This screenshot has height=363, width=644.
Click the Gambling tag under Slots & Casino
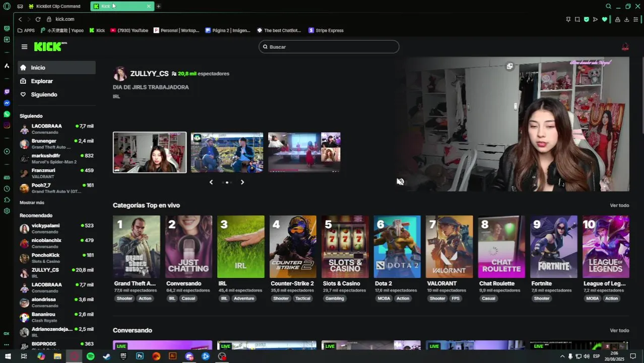pos(335,298)
